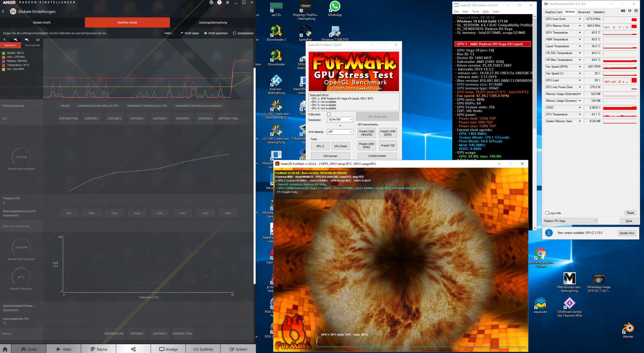Click Radeon settings vertical scrollbar

[254, 176]
